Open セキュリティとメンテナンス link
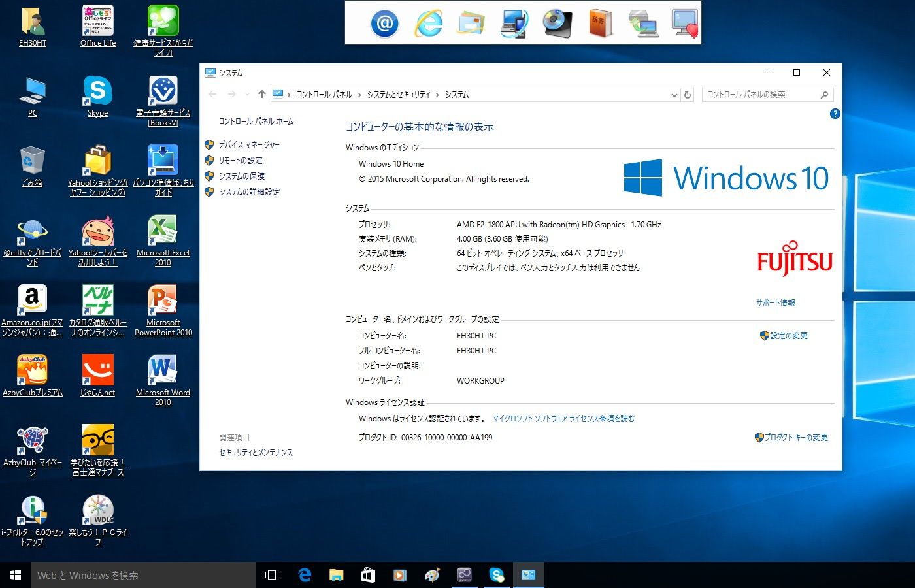 (256, 453)
